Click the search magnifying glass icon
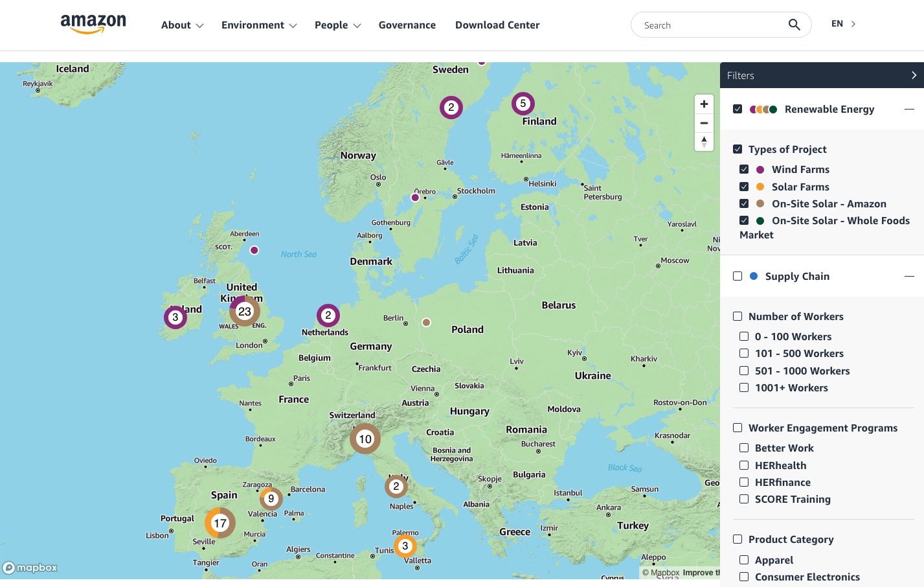The image size is (924, 587). 794,25
